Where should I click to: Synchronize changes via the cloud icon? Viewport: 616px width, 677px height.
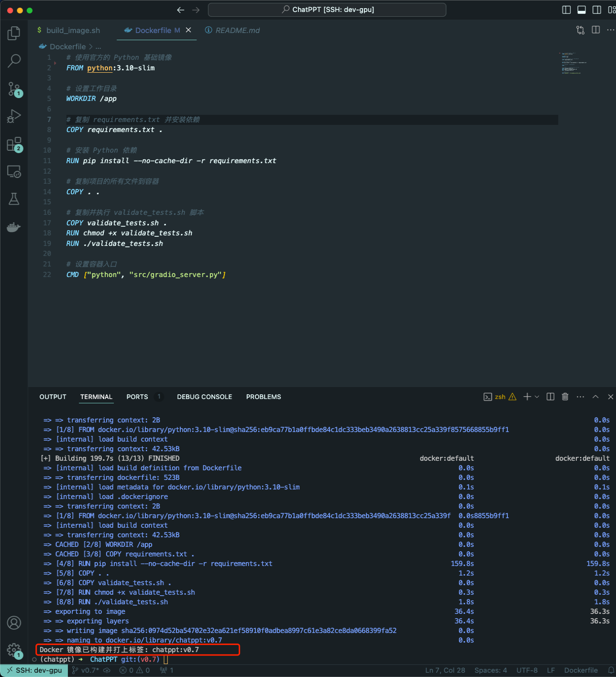107,670
